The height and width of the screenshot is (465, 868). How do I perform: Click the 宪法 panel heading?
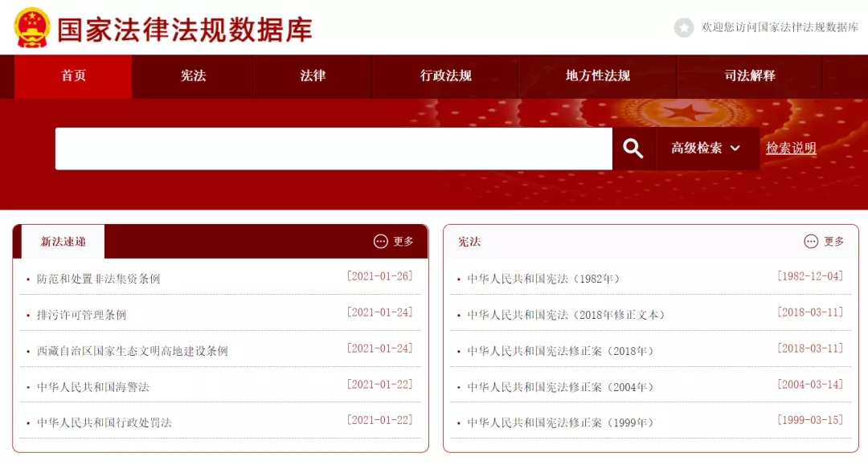click(469, 242)
